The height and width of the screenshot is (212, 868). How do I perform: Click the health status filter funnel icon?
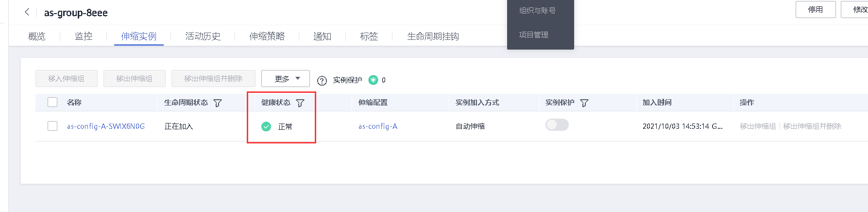click(300, 103)
